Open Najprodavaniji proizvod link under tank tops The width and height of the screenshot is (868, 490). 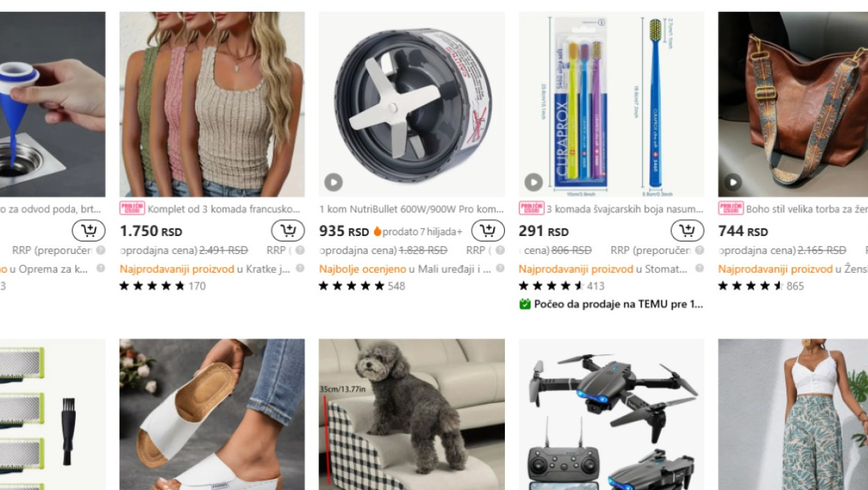click(177, 269)
